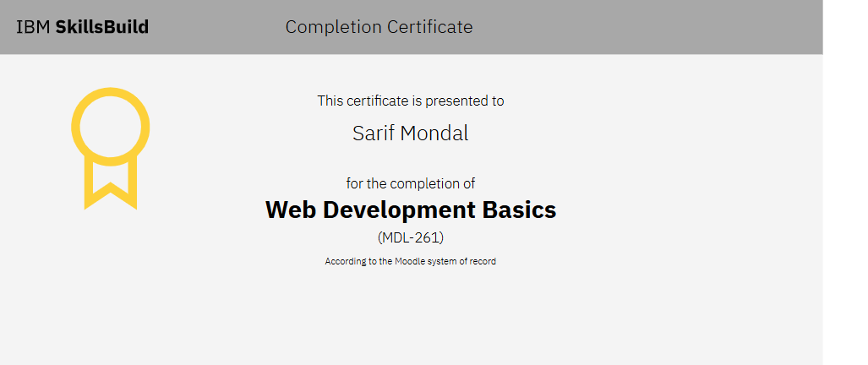Select the course code '(MDL-261)'
The image size is (868, 365).
pyautogui.click(x=411, y=237)
